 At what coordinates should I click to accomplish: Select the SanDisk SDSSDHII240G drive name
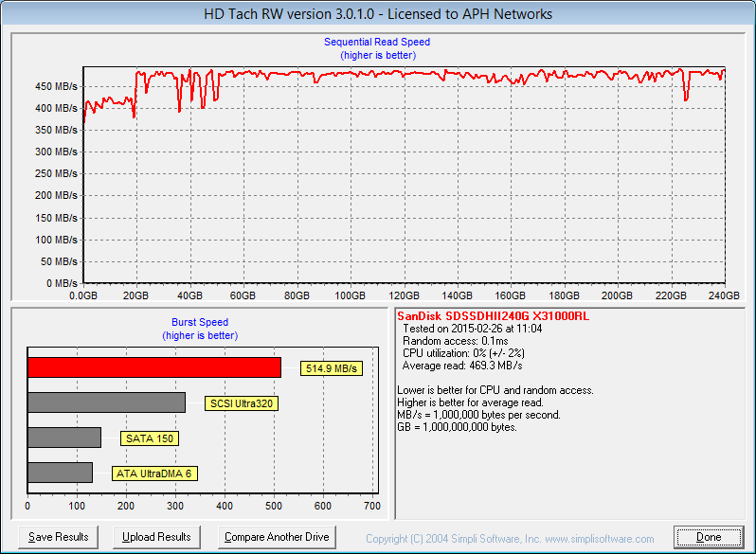coord(493,315)
